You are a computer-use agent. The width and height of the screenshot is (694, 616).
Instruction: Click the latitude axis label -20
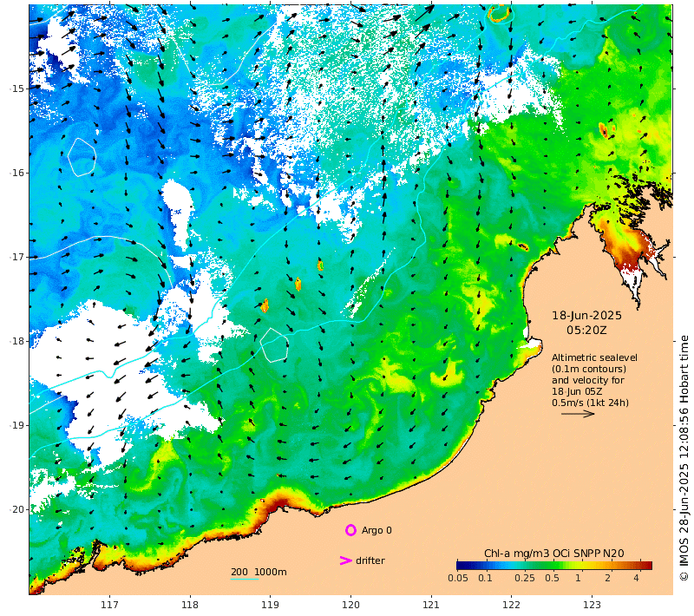pyautogui.click(x=16, y=509)
